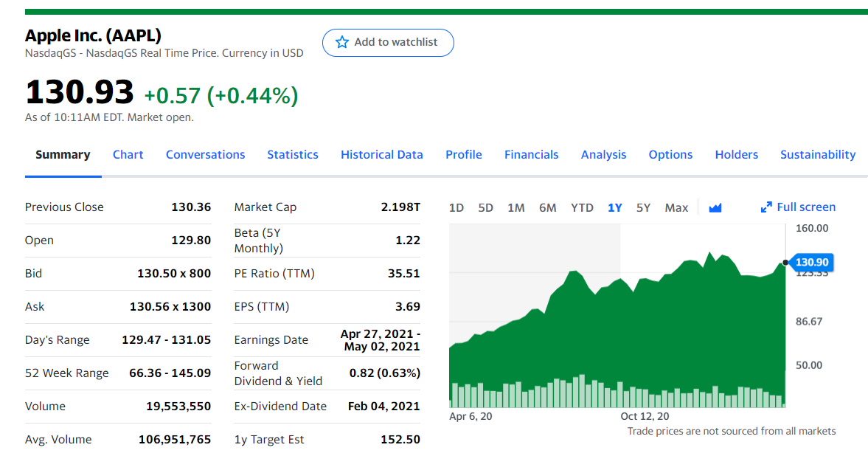
Task: Click the Full screen link text
Action: click(806, 207)
